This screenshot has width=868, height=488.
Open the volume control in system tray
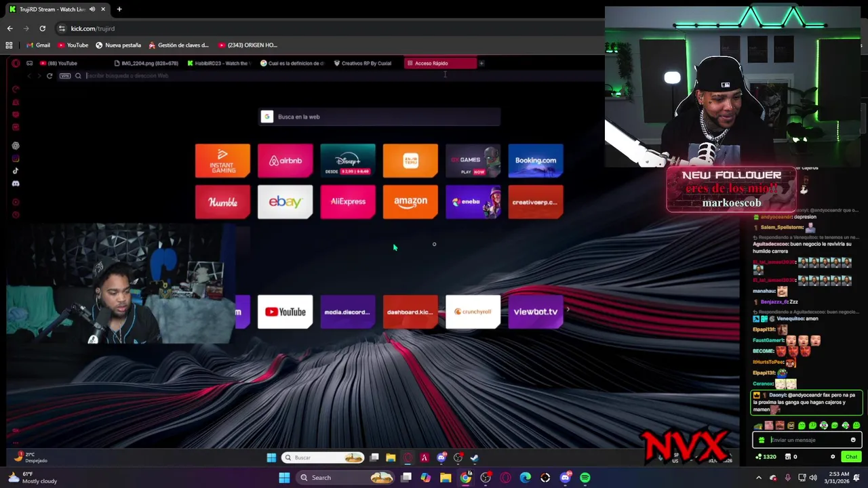point(813,478)
